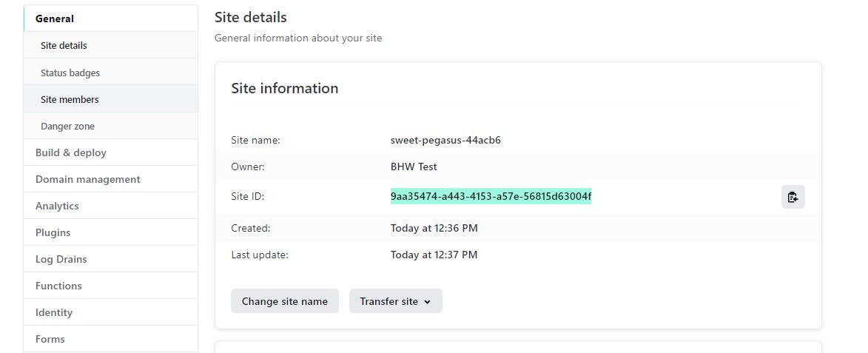868x353 pixels.
Task: Open Status badges settings
Action: pyautogui.click(x=111, y=73)
